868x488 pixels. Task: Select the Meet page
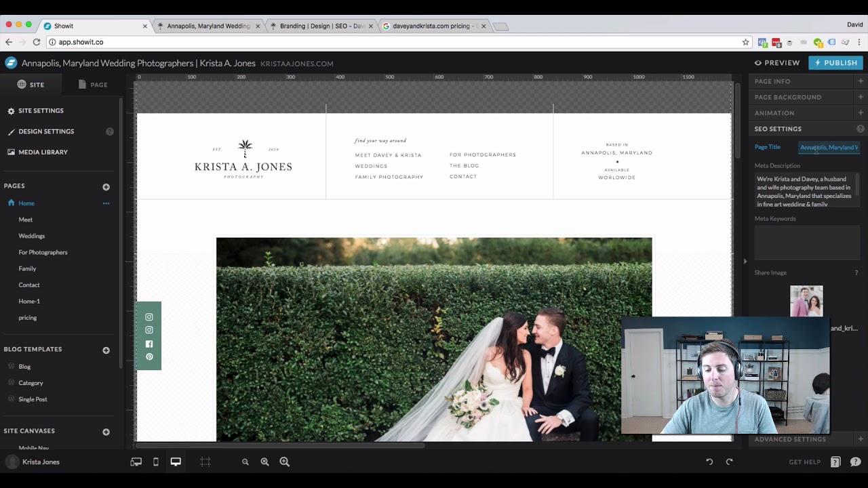point(26,220)
